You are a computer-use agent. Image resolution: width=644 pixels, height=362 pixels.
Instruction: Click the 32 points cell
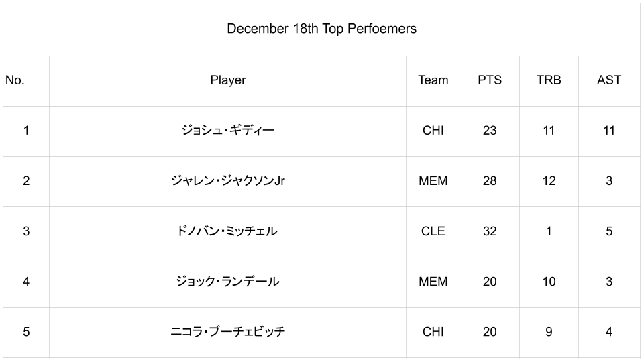(x=490, y=231)
